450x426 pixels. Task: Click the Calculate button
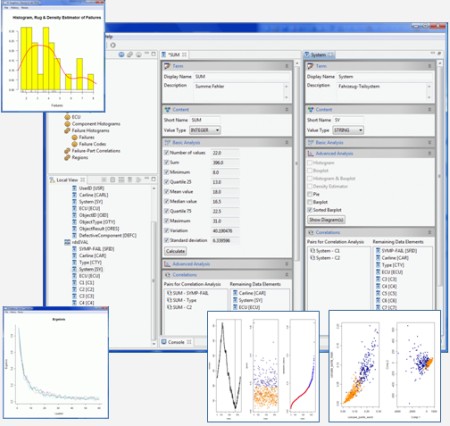coord(175,251)
